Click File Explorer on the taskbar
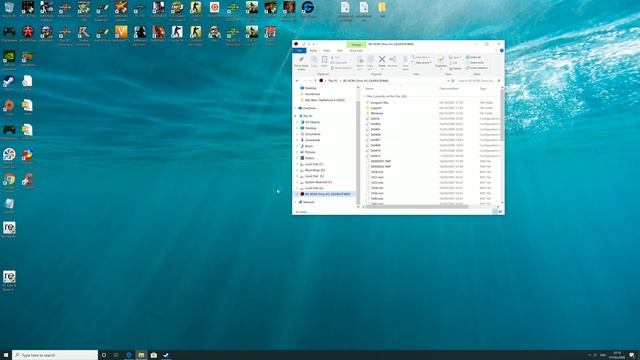640x360 pixels. tap(141, 355)
